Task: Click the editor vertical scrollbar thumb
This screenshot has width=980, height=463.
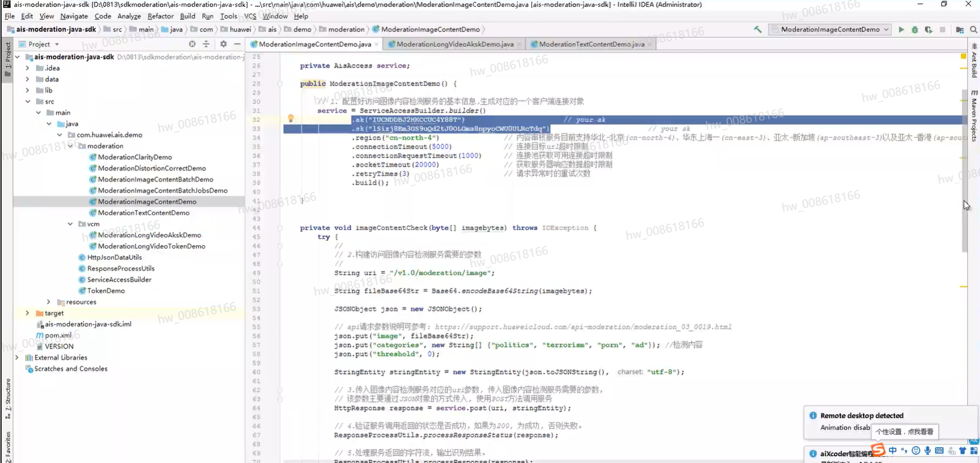Action: pyautogui.click(x=965, y=170)
